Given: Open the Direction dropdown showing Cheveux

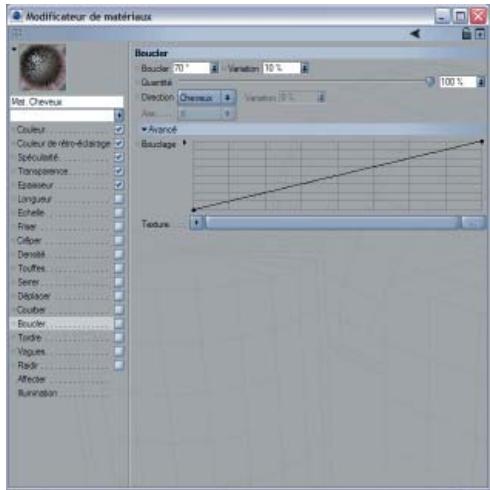Looking at the screenshot, I should pyautogui.click(x=207, y=98).
